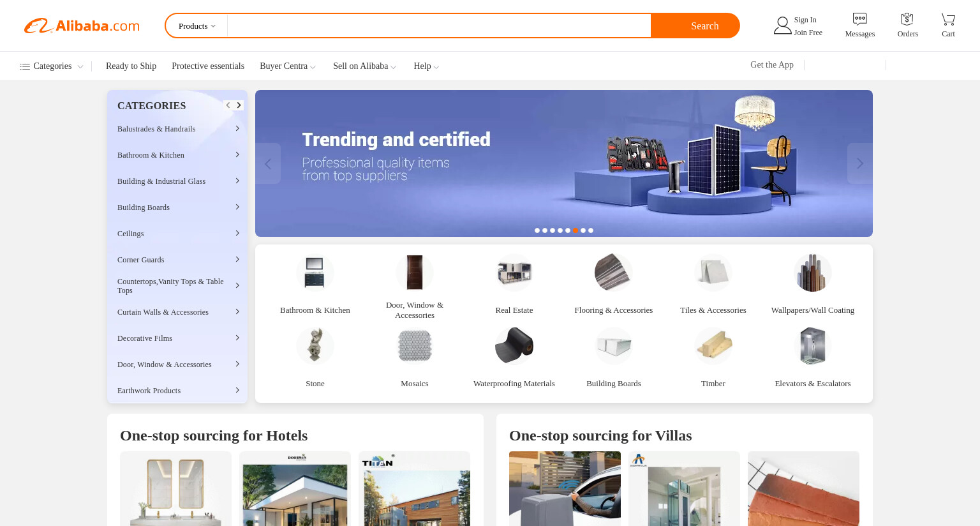980x526 pixels.
Task: Expand the Ceilings category arrow
Action: point(237,233)
